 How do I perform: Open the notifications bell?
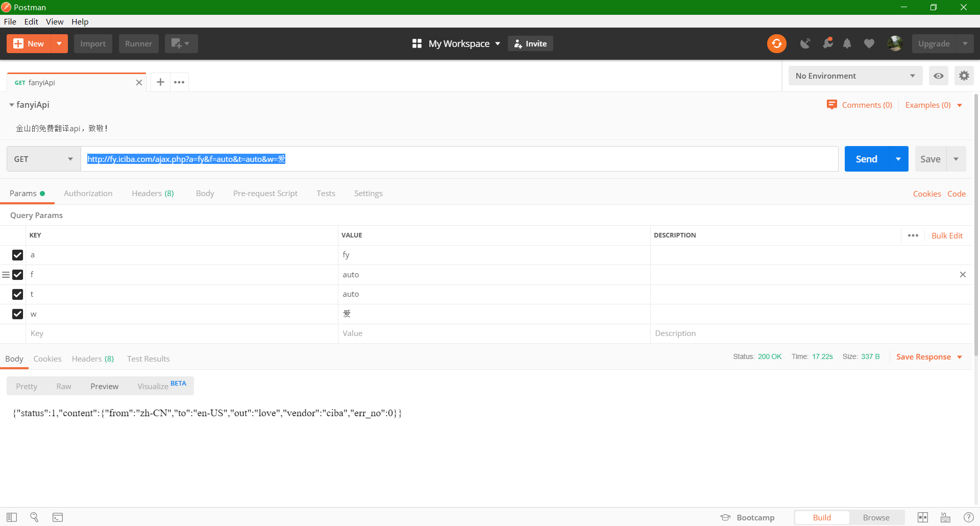[x=847, y=43]
